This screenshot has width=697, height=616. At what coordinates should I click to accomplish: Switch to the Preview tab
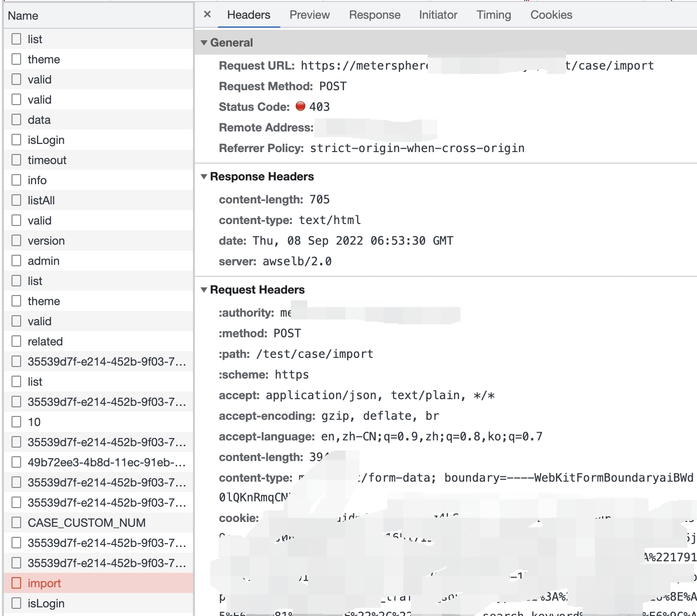pos(309,15)
